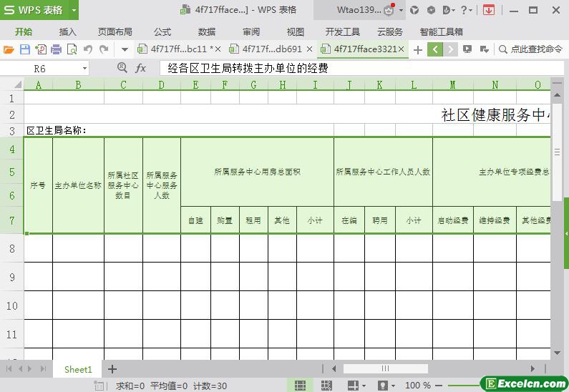The width and height of the screenshot is (569, 392).
Task: Add a new worksheet with plus button
Action: pos(112,369)
